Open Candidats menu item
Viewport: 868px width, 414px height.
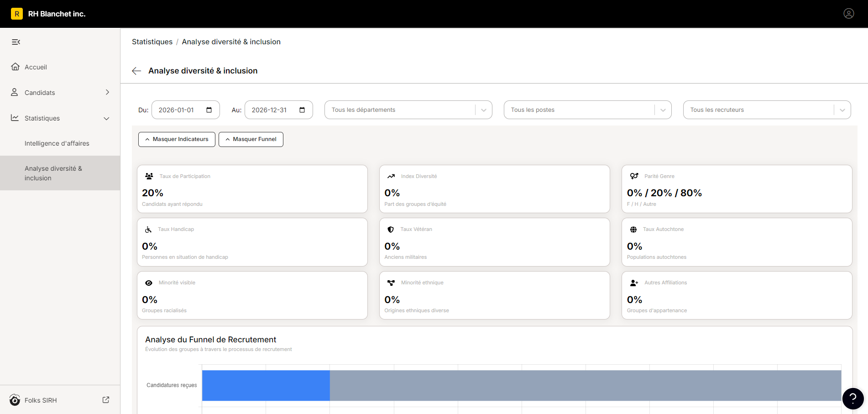click(60, 93)
